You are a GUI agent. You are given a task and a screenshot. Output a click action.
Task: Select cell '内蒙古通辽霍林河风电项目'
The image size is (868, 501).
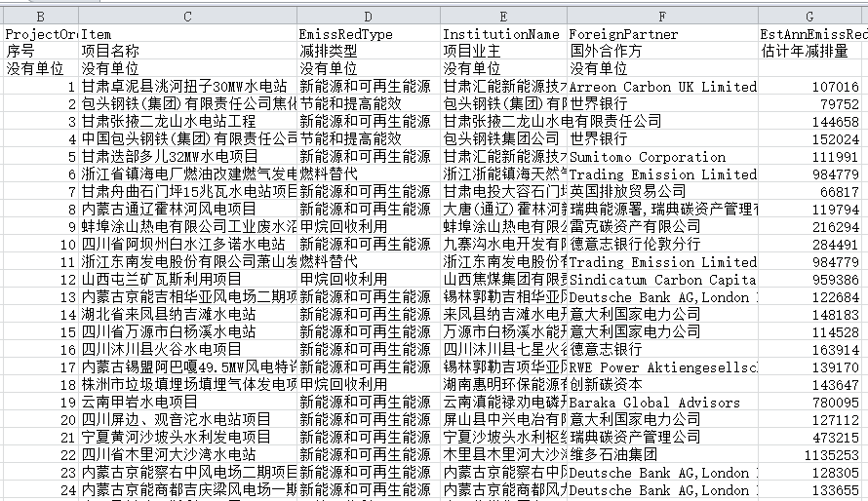(187, 209)
